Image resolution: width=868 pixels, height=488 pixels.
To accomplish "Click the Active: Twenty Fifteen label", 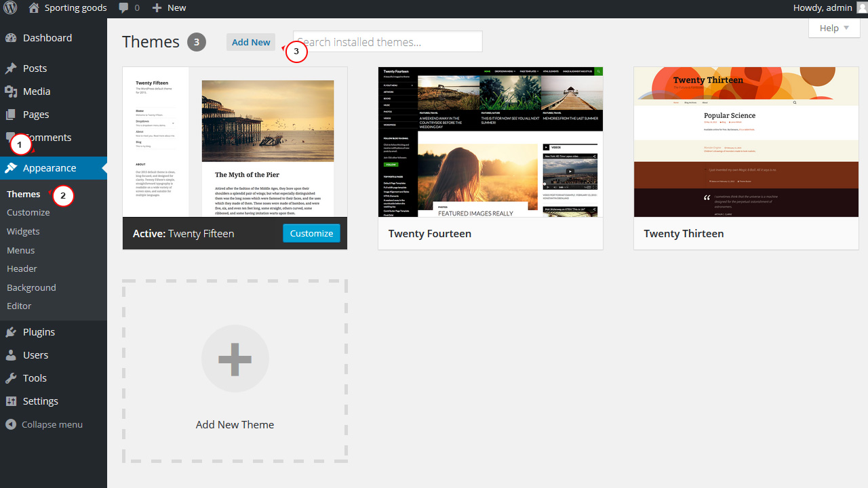I will click(x=184, y=233).
